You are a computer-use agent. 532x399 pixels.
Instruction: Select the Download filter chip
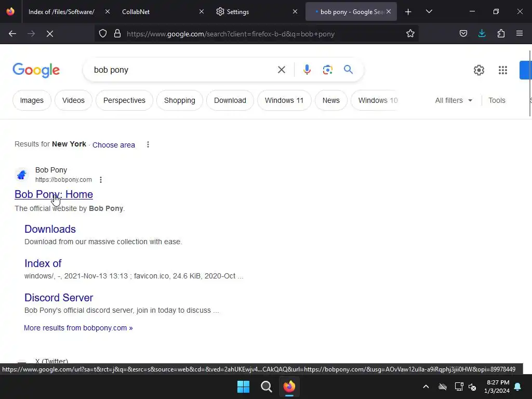point(230,100)
